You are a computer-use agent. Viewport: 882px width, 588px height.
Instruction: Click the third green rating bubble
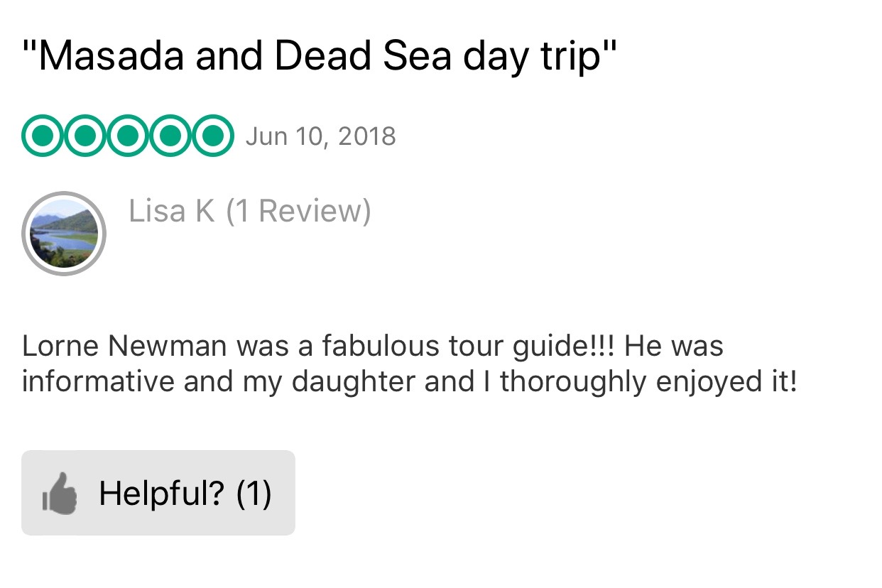click(128, 135)
